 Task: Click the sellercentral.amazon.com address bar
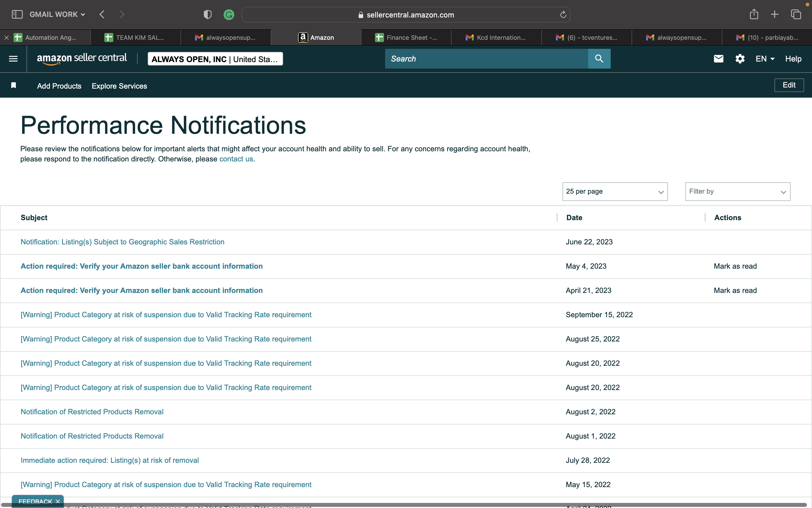click(x=406, y=14)
